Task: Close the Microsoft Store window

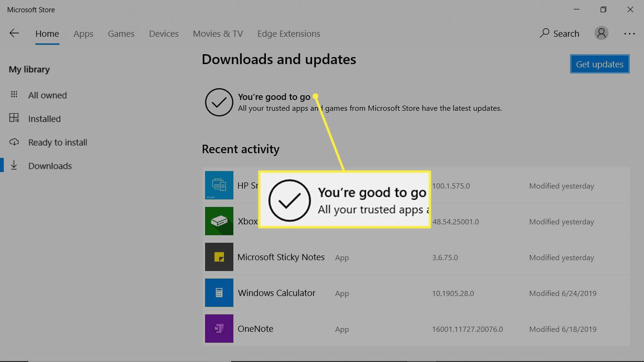Action: [x=630, y=9]
